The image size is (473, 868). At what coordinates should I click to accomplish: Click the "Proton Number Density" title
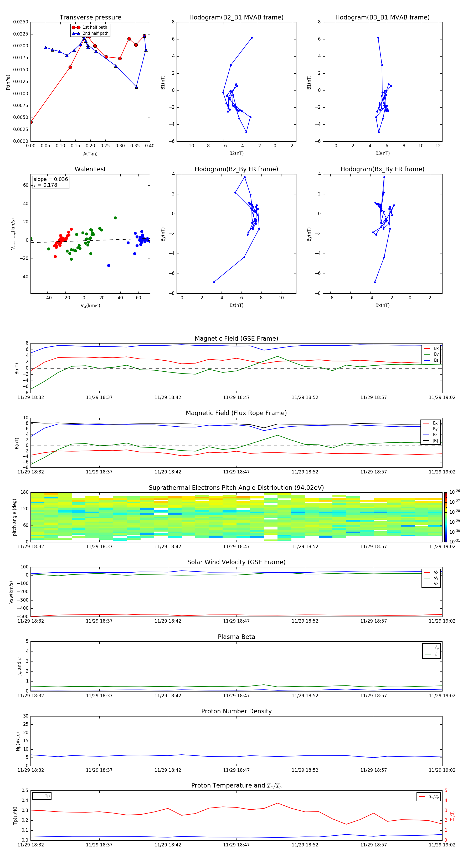click(x=236, y=711)
